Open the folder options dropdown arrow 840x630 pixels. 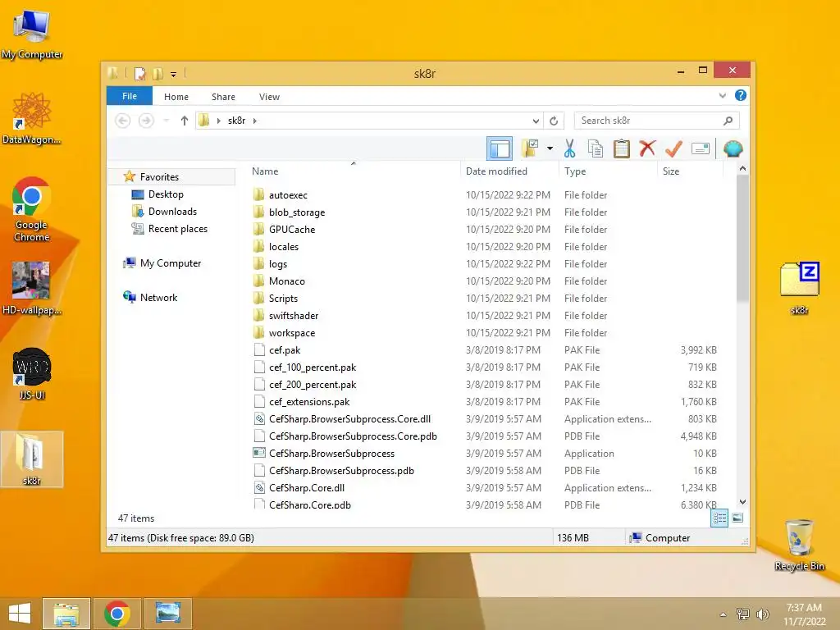point(550,148)
